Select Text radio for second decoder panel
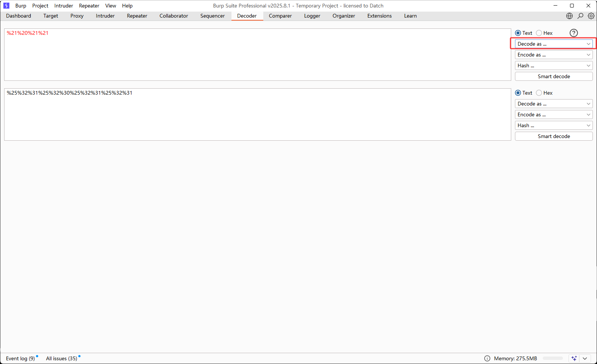Image resolution: width=597 pixels, height=364 pixels. pos(523,93)
